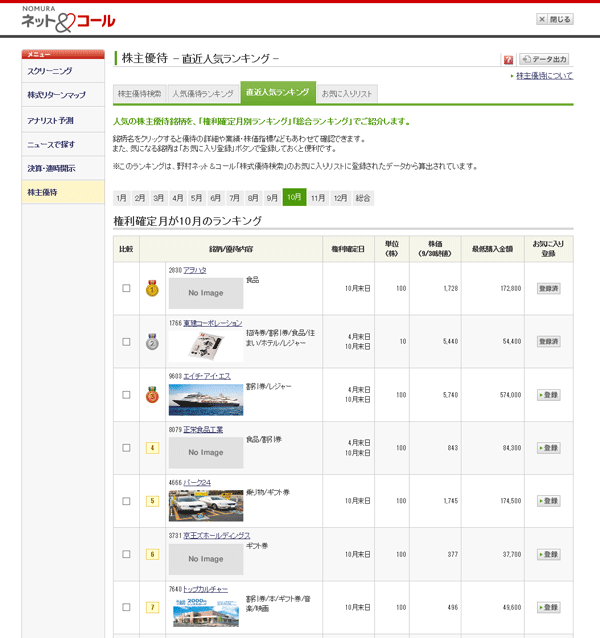The width and height of the screenshot is (600, 638).
Task: Open 株式リターンマップ in the side menu
Action: coord(63,95)
